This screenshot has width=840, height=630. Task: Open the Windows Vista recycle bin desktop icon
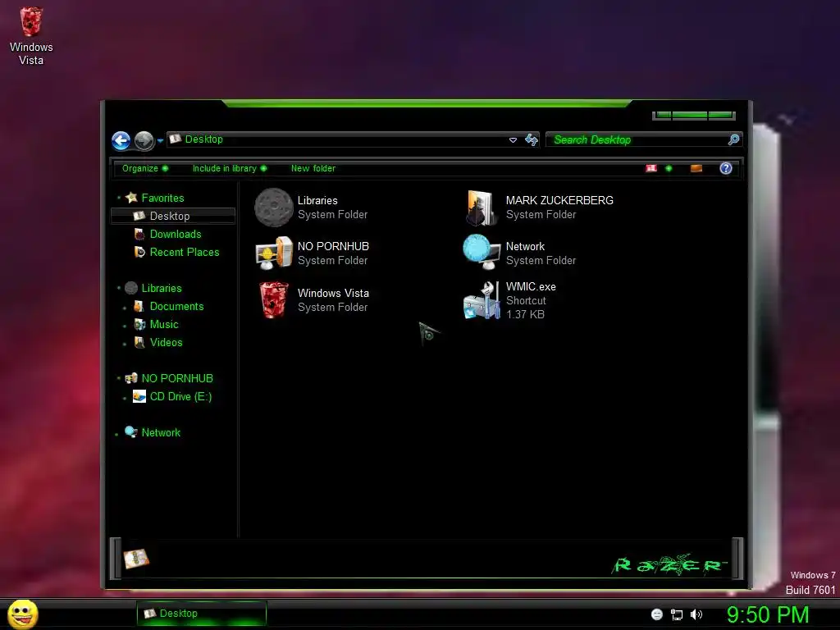pos(31,35)
